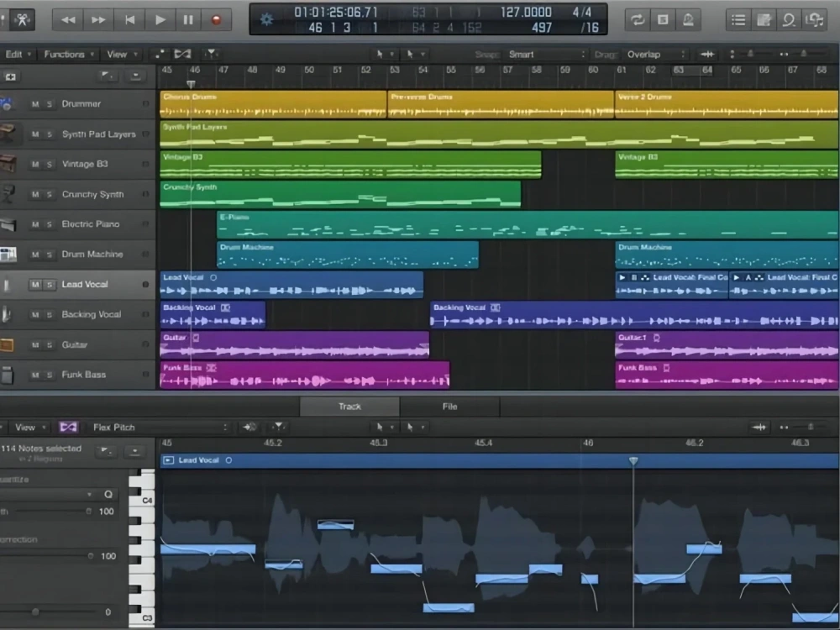Solo the Drummer track

pos(49,104)
